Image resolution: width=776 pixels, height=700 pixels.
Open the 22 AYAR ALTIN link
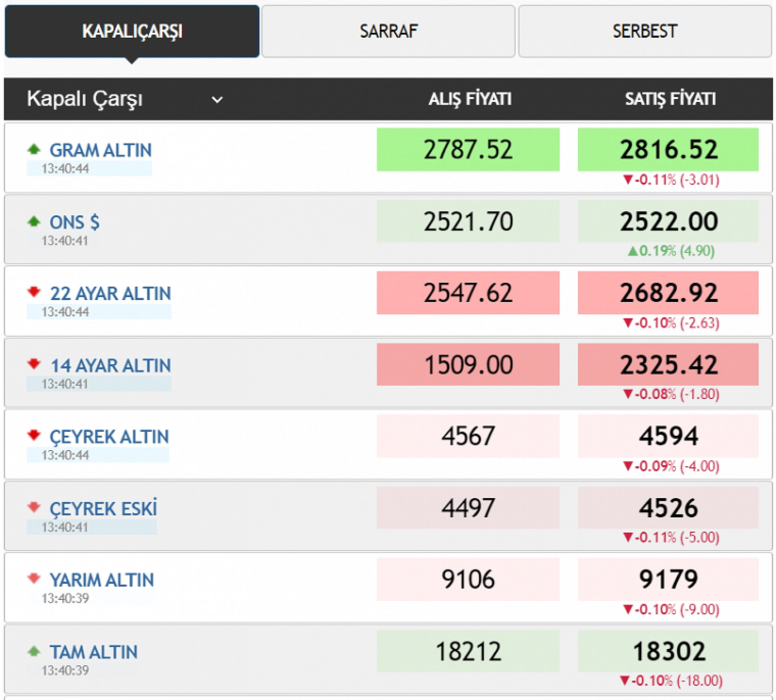tap(110, 293)
